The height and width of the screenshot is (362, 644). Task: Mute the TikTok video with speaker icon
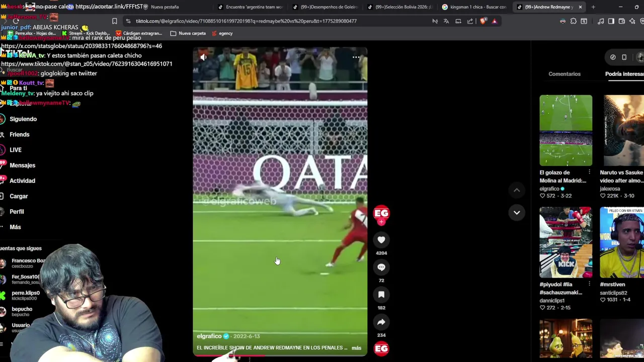203,57
